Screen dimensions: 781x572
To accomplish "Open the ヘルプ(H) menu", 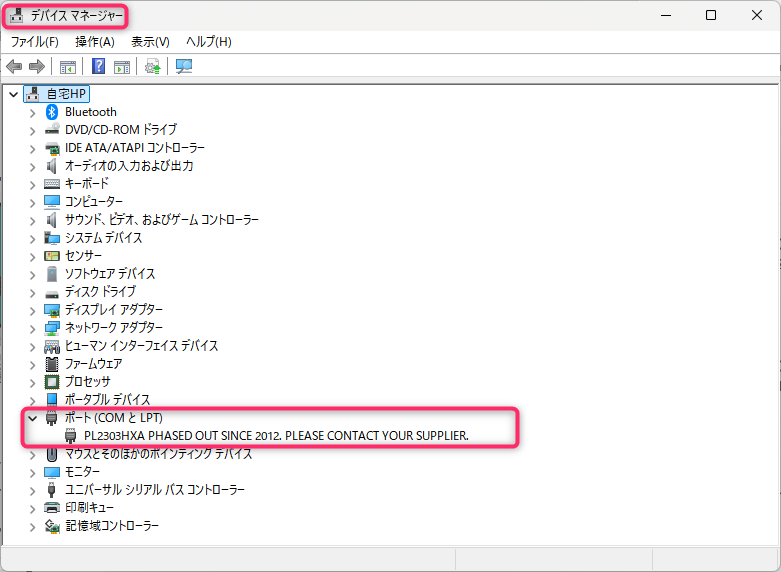I will [209, 42].
